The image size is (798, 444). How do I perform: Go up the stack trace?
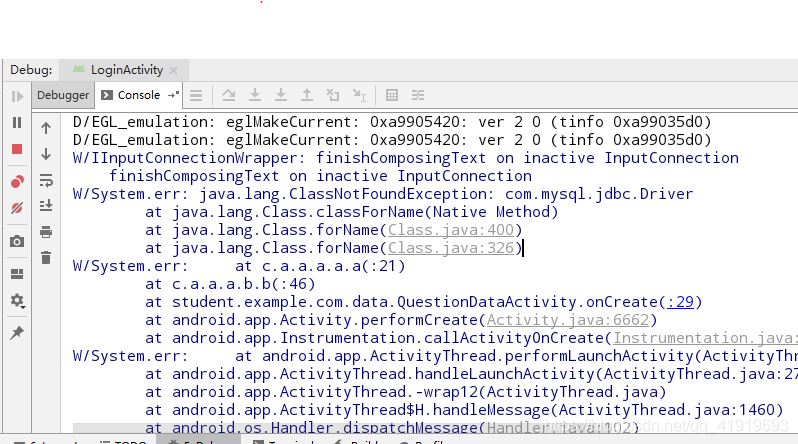coord(46,128)
